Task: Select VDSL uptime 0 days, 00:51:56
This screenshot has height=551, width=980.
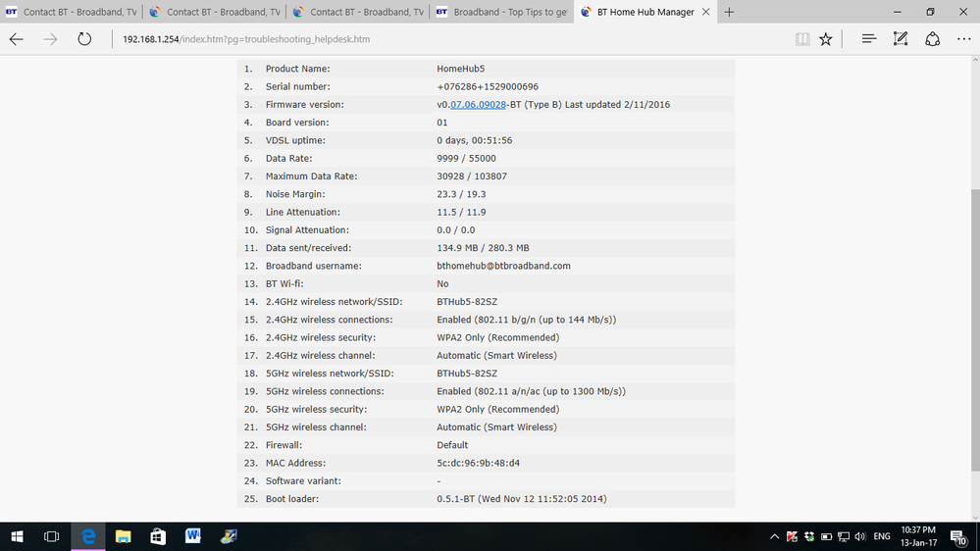Action: (475, 140)
